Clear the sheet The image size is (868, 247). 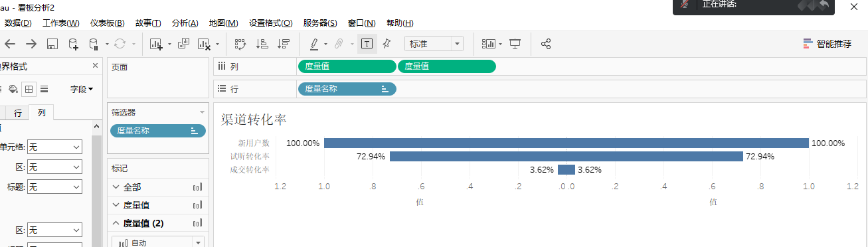(204, 44)
